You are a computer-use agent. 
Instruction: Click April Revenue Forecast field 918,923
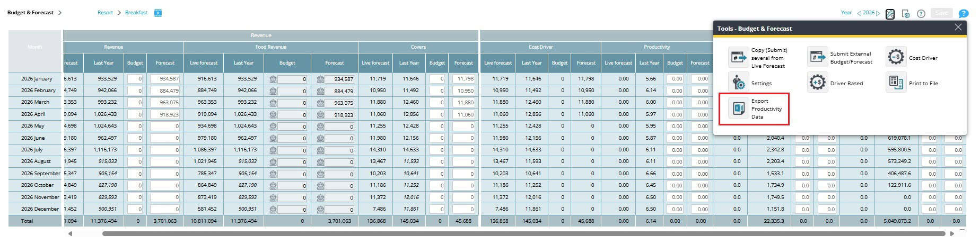click(165, 114)
